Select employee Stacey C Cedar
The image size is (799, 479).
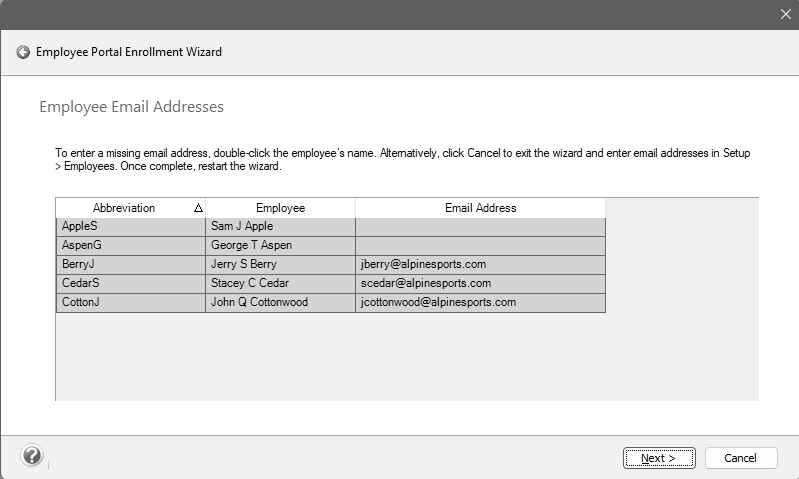280,284
